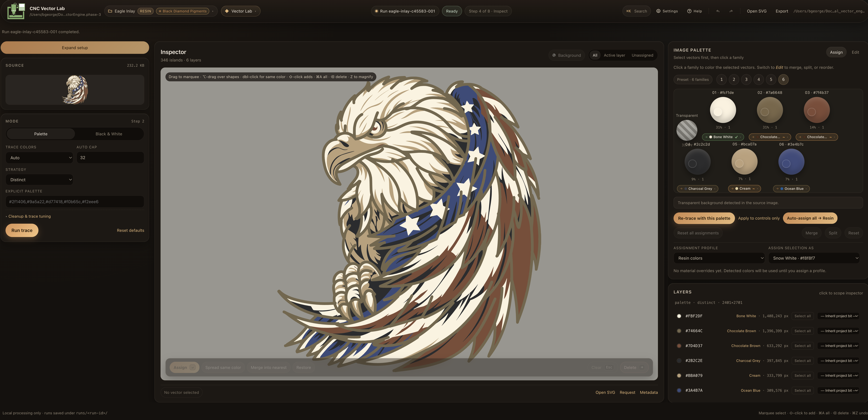Click the diamond icon on Vector Lab
This screenshot has height=420, width=868.
[227, 11]
